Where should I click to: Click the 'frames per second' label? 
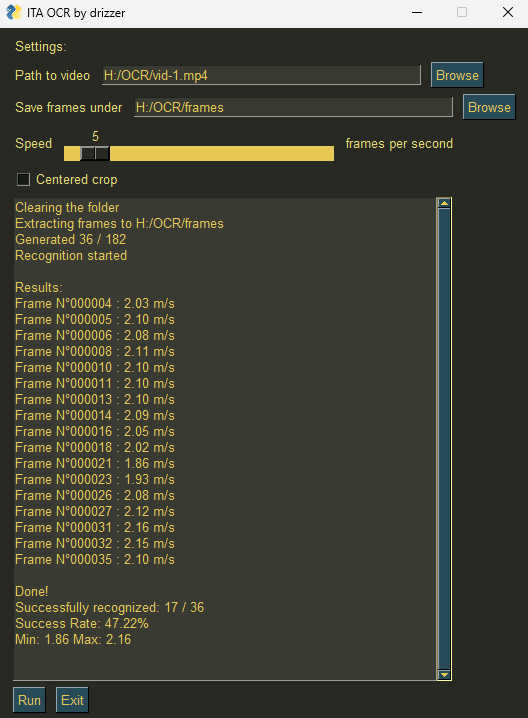point(399,144)
